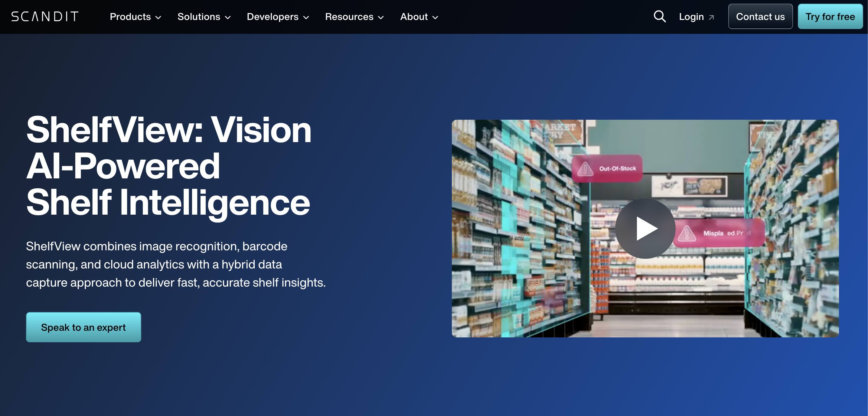This screenshot has width=868, height=416.
Task: Click the Out-Of-Stock label in the video
Action: pyautogui.click(x=618, y=168)
